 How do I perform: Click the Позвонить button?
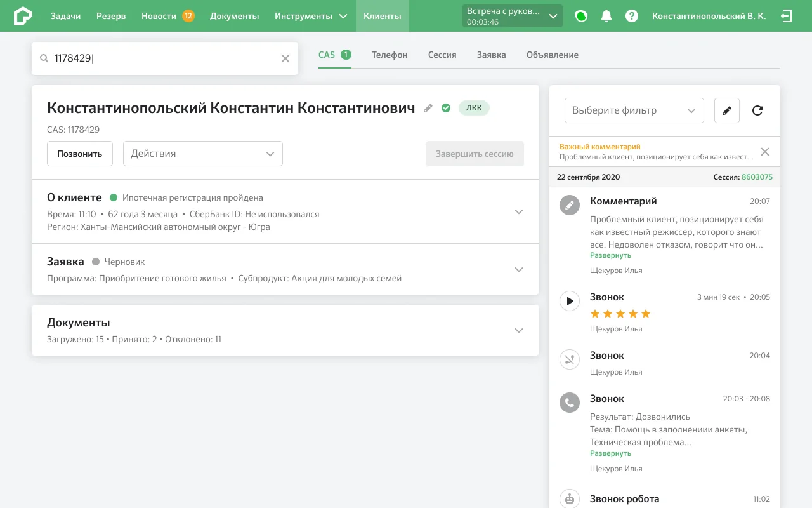pos(80,154)
